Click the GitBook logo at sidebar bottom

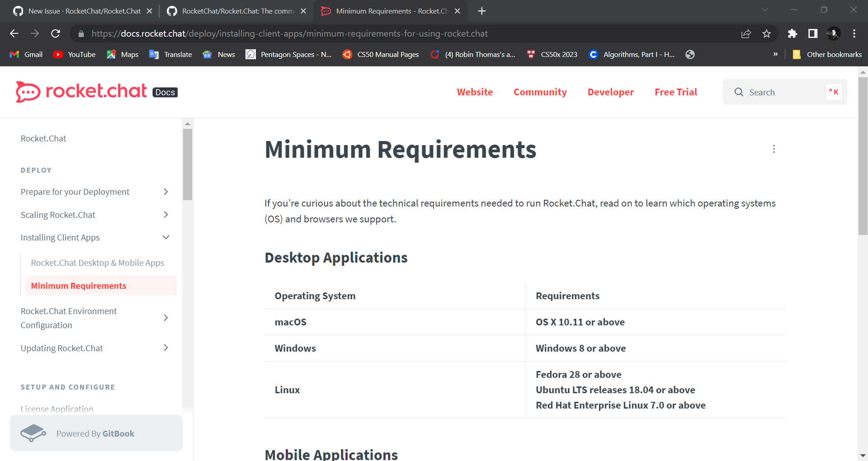33,433
